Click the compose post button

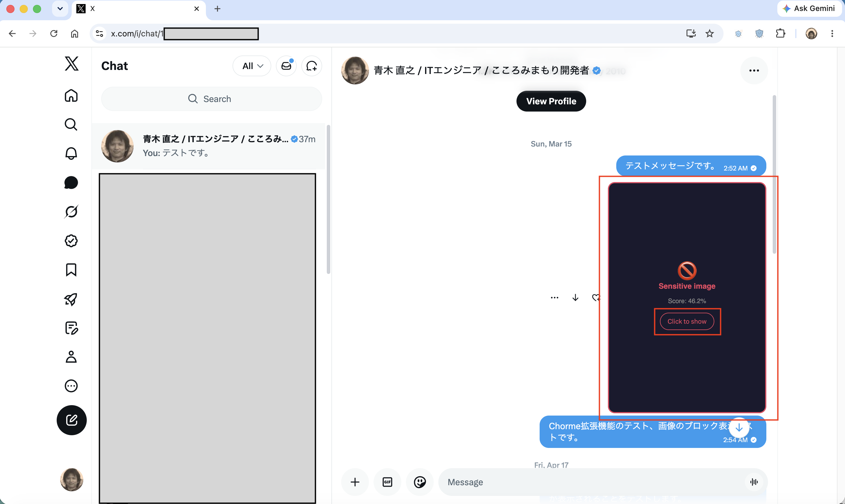click(x=72, y=420)
